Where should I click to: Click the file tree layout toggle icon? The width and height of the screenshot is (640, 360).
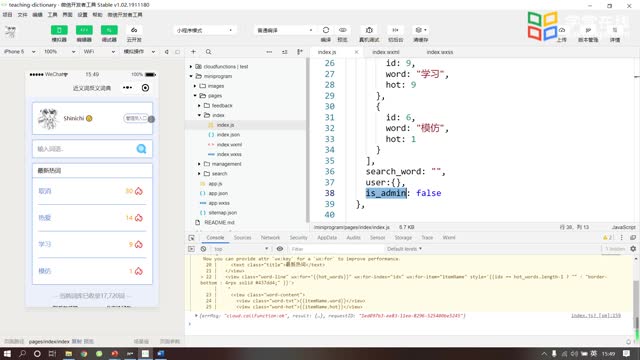coord(300,52)
